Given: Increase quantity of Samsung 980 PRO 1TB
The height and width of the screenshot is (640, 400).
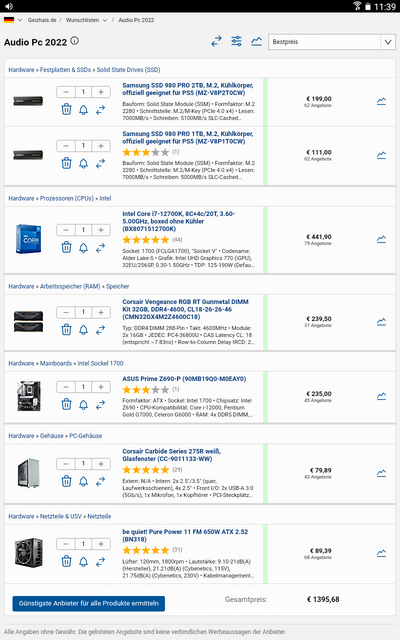Looking at the screenshot, I should [101, 146].
